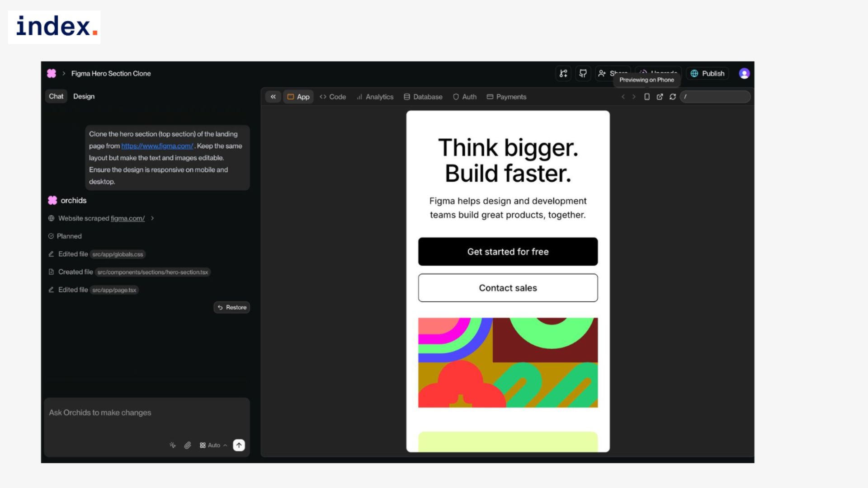Open the user avatar menu
Image resolution: width=868 pixels, height=488 pixels.
[x=744, y=73]
